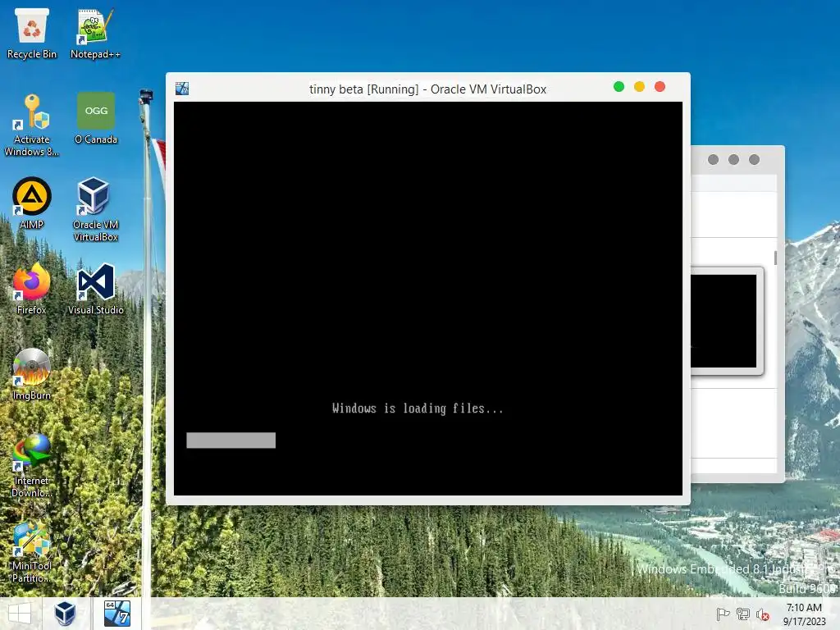Click scrollbar in background VirtualBox window
This screenshot has height=630, width=840.
pos(775,258)
